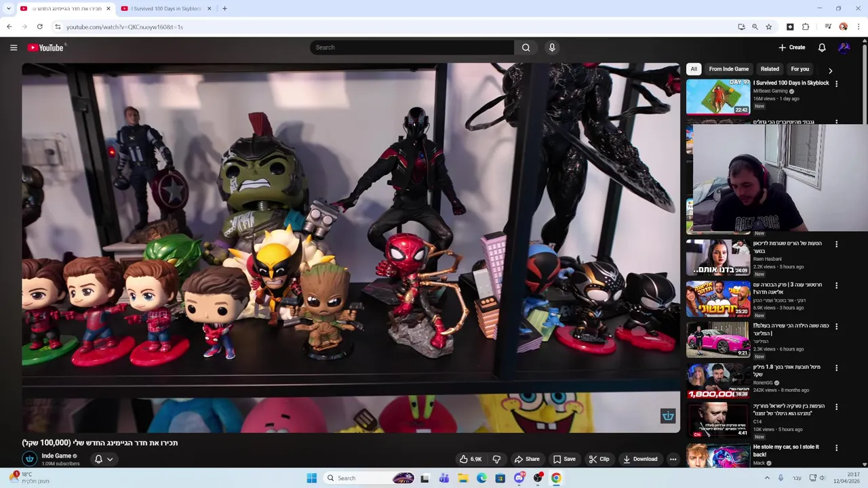
Task: Open Microsoft Edge from the taskbar
Action: [x=481, y=478]
